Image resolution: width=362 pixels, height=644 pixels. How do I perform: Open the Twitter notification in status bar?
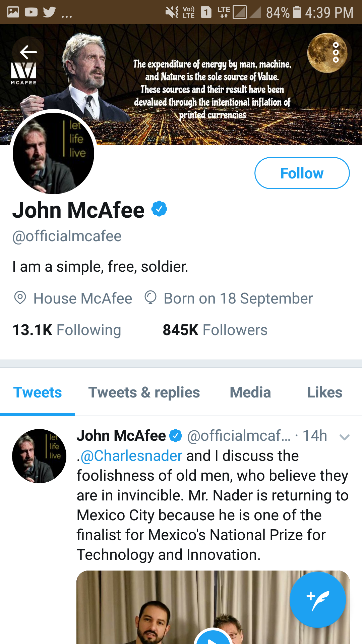49,12
